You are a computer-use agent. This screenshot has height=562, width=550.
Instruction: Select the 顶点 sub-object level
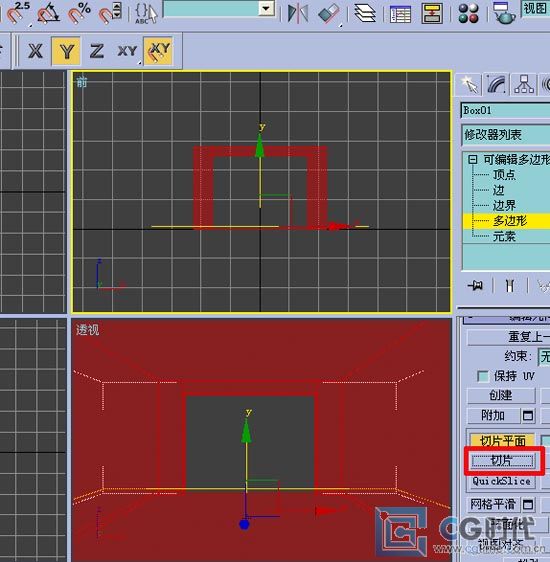pos(504,175)
